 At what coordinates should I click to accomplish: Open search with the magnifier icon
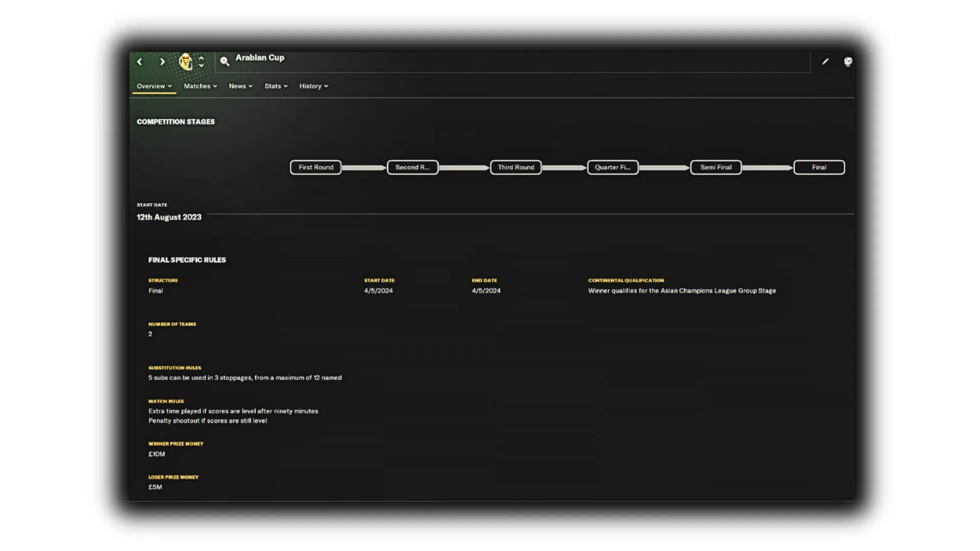pos(225,62)
